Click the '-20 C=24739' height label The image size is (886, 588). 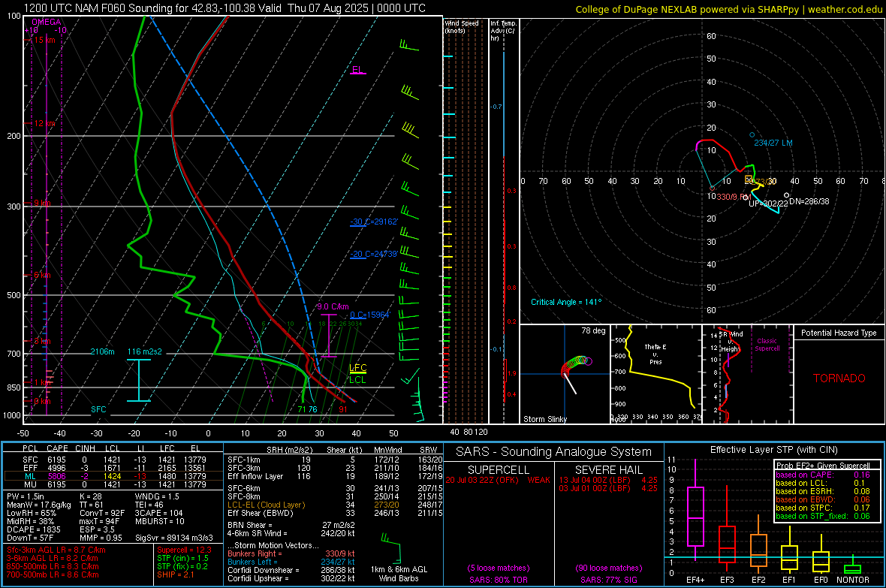coord(373,254)
